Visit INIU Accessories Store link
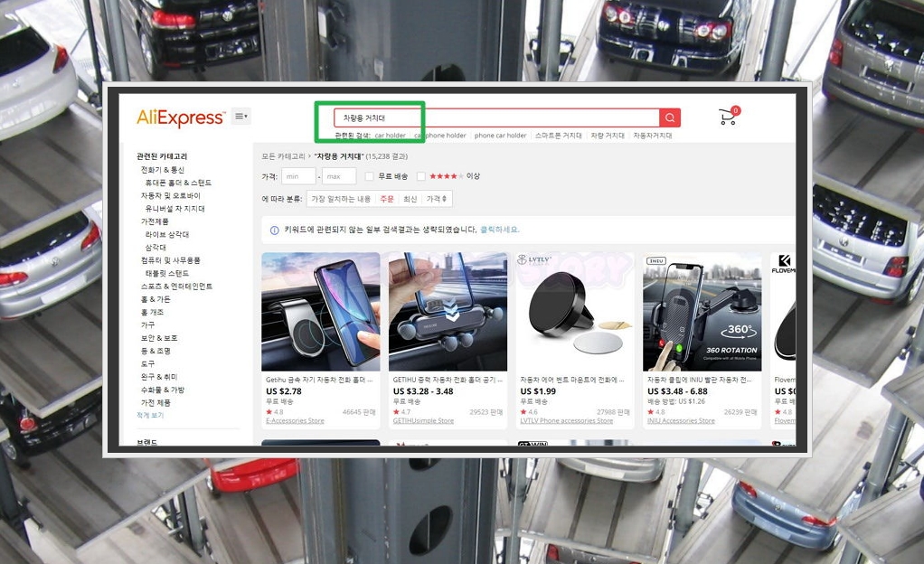 (x=681, y=421)
